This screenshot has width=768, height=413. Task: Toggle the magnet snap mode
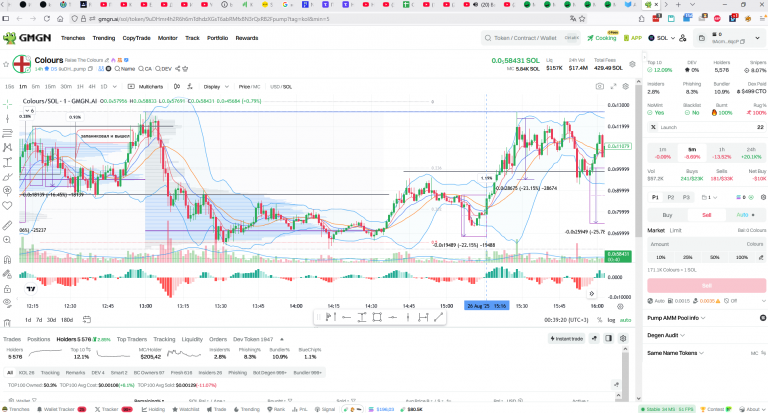click(7, 260)
